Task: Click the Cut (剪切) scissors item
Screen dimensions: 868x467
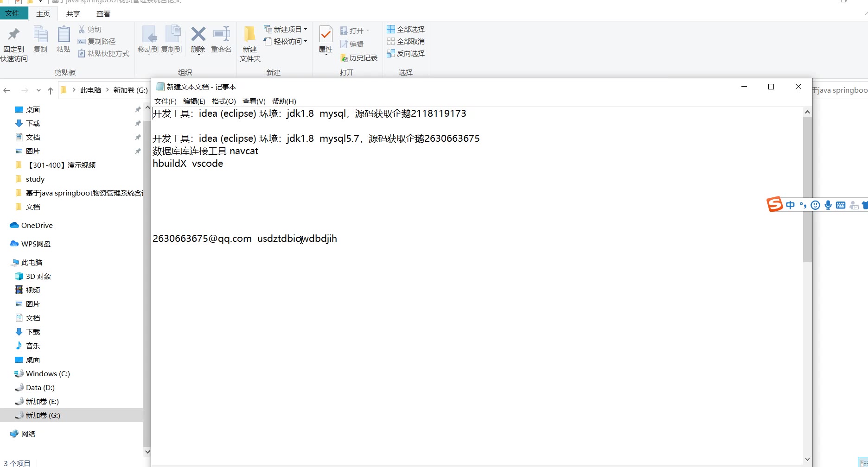Action: pos(90,29)
